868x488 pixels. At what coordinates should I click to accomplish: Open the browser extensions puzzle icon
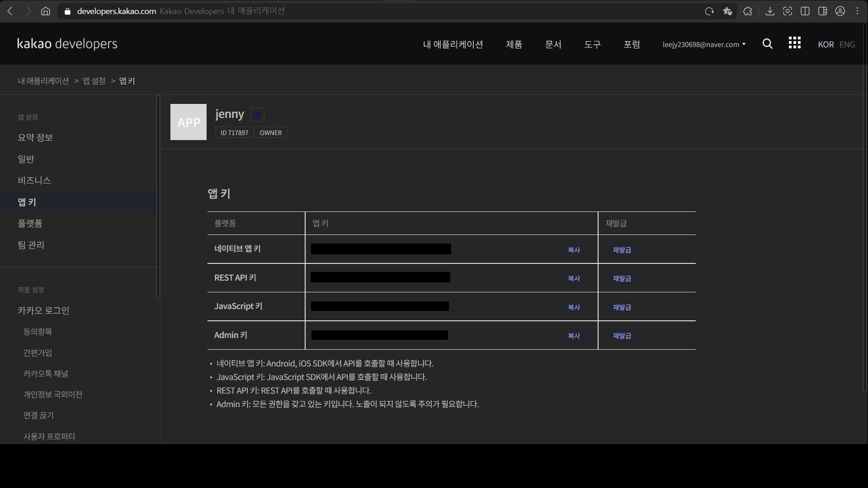tap(748, 11)
